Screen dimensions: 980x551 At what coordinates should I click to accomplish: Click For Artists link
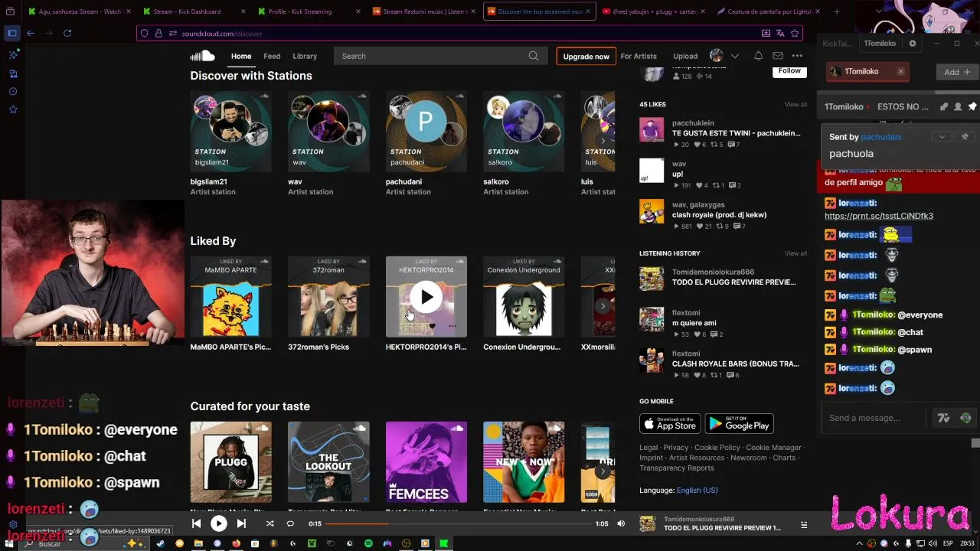[639, 56]
